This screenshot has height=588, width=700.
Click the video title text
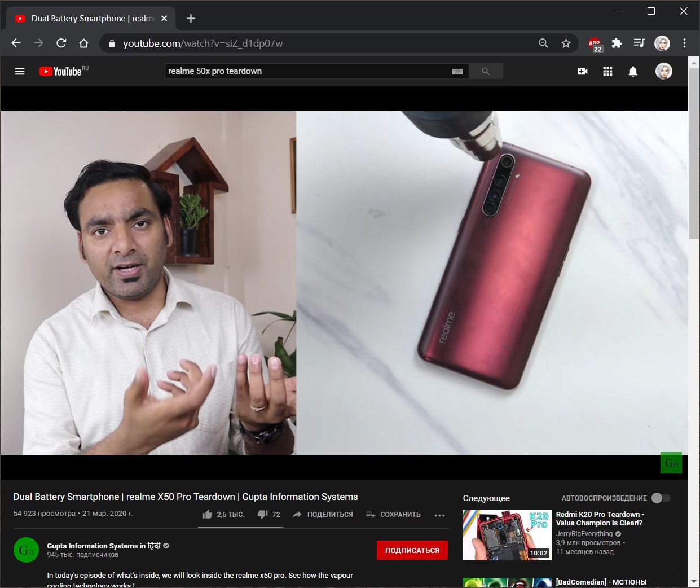click(x=186, y=497)
